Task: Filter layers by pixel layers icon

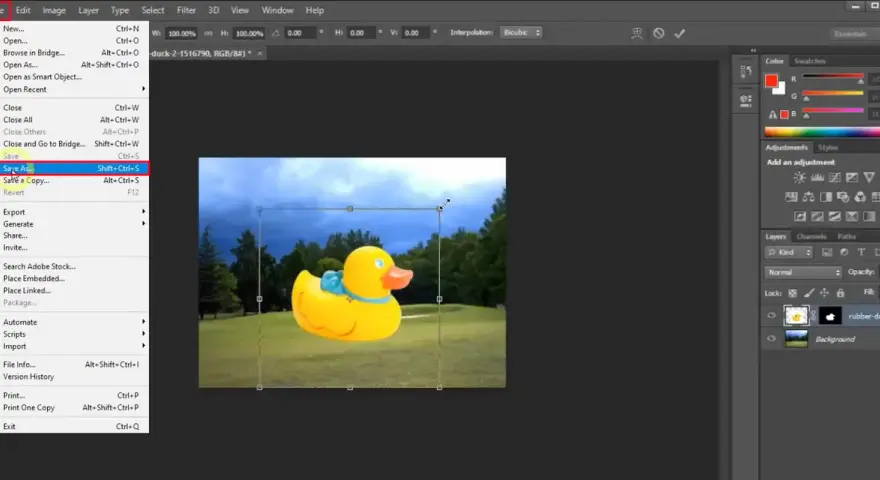Action: tap(827, 253)
